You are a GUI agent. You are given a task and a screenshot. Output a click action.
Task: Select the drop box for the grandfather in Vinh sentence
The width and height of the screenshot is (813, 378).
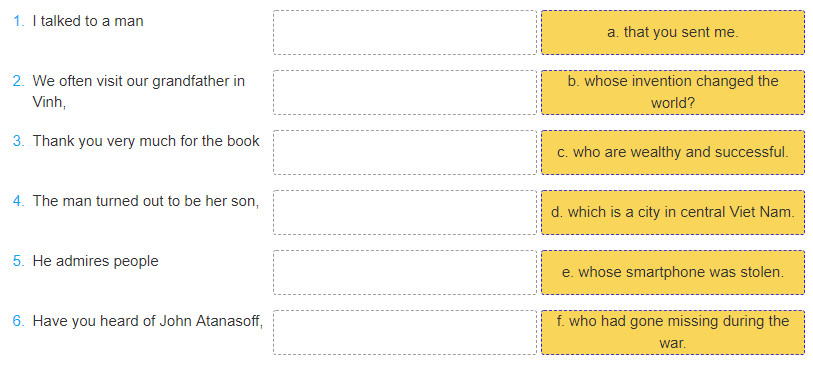pos(405,92)
